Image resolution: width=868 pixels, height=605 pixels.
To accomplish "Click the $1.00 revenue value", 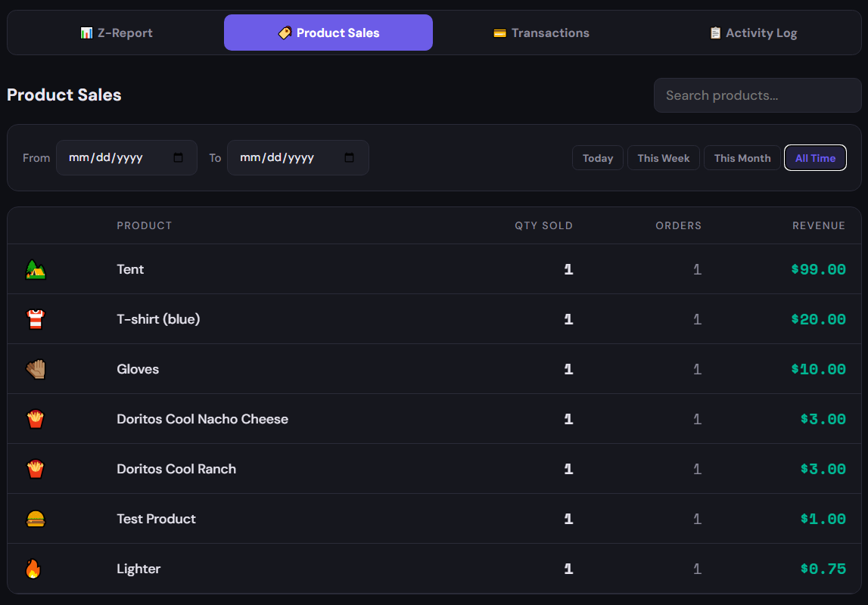I will coord(823,519).
